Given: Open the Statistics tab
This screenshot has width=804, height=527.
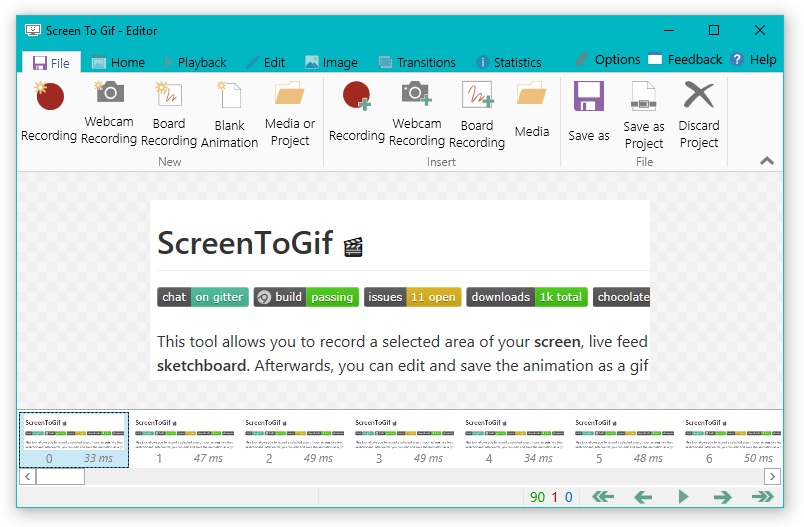Looking at the screenshot, I should pyautogui.click(x=508, y=62).
